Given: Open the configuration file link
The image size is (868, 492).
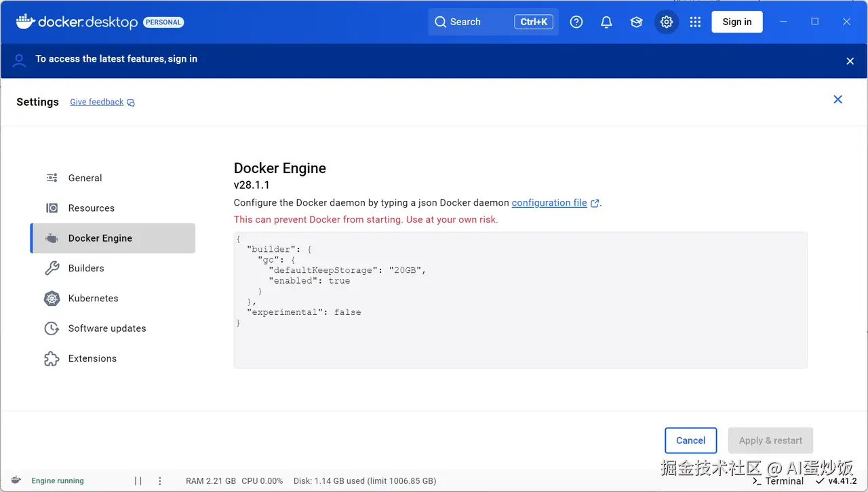Looking at the screenshot, I should [x=549, y=202].
